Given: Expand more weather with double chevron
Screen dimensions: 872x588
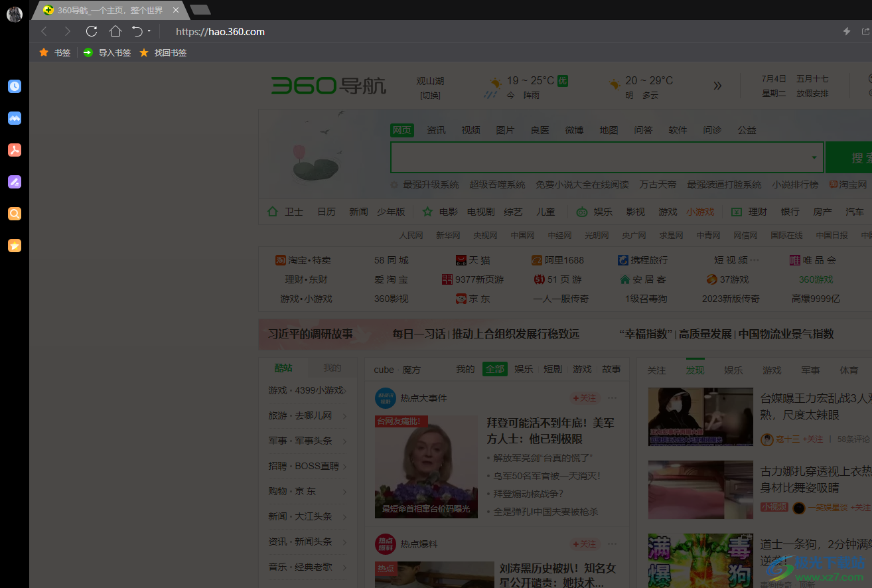Looking at the screenshot, I should (717, 86).
